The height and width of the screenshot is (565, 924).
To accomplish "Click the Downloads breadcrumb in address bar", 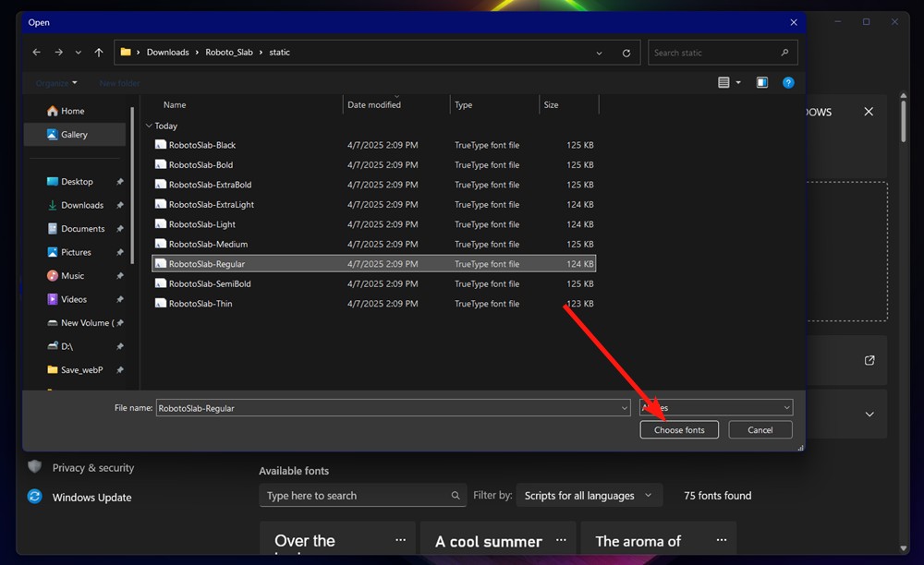I will tap(168, 53).
